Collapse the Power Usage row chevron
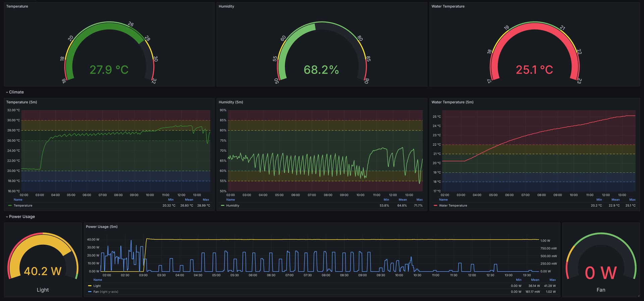 [7, 217]
